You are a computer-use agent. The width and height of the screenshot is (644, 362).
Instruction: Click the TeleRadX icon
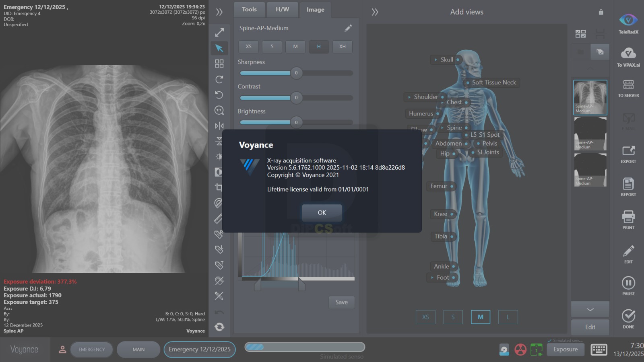(x=628, y=20)
